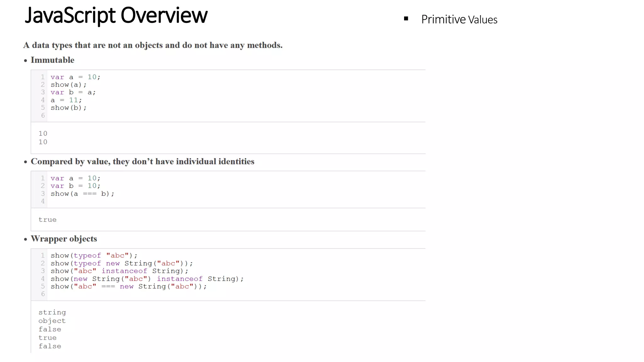Click the '"abc" === new String' code line
The width and height of the screenshot is (644, 362).
[129, 286]
